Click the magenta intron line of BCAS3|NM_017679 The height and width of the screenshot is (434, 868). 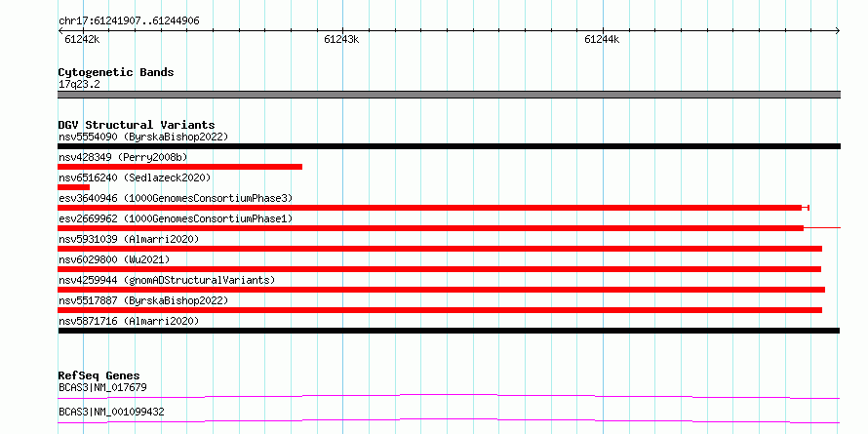pyautogui.click(x=449, y=396)
